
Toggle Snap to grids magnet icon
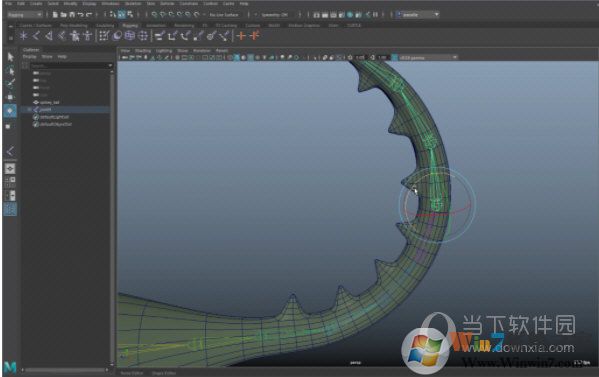(154, 15)
